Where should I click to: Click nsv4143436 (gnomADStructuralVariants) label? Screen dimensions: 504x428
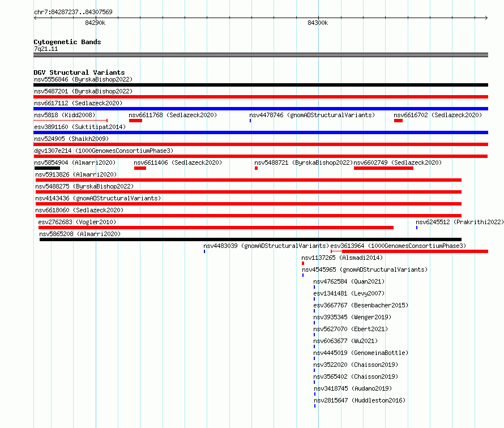pyautogui.click(x=98, y=198)
